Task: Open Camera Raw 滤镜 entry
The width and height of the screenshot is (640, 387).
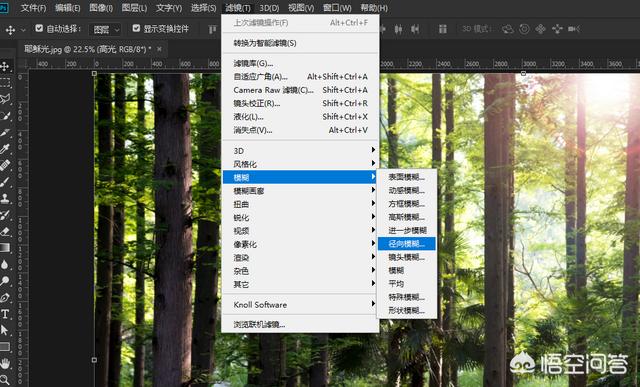Action: [x=300, y=90]
